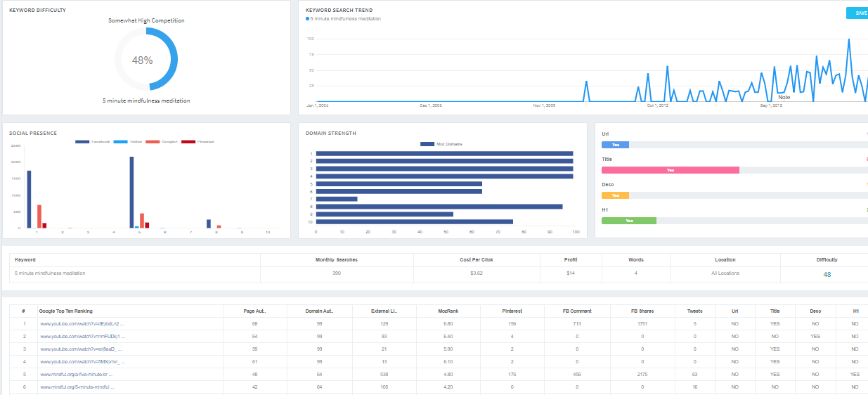Image resolution: width=868 pixels, height=395 pixels.
Task: Toggle Twitter series in Social Presence legend
Action: (127, 141)
